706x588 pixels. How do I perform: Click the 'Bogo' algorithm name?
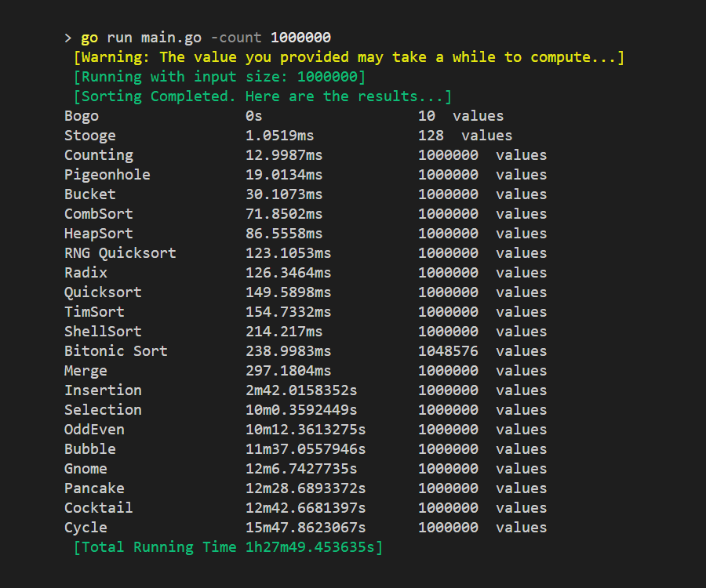point(82,116)
